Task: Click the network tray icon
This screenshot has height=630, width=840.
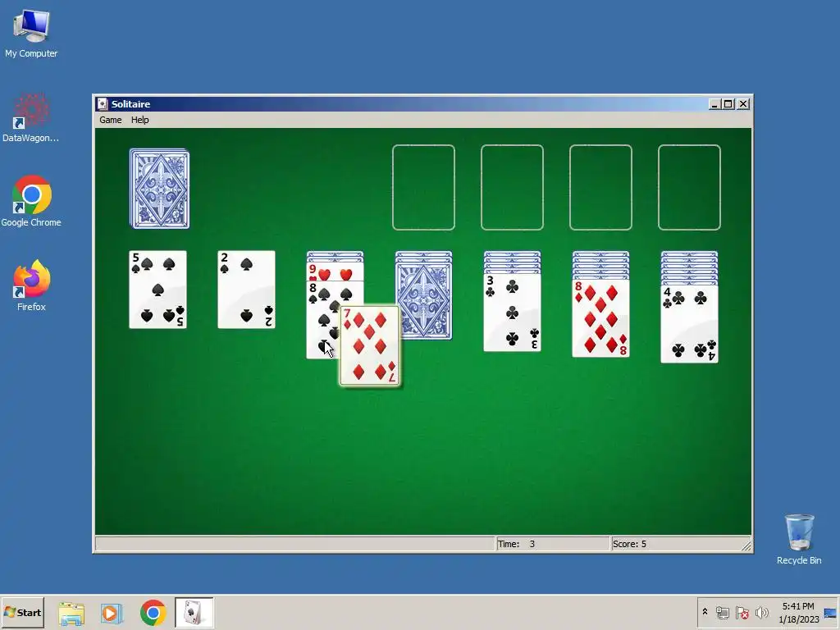Action: click(x=722, y=612)
